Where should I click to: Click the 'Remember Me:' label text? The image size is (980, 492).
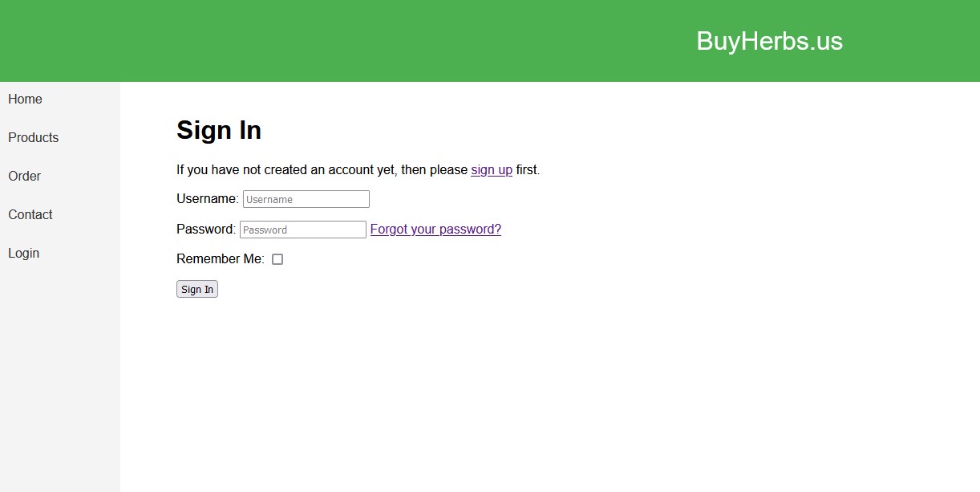click(x=220, y=259)
